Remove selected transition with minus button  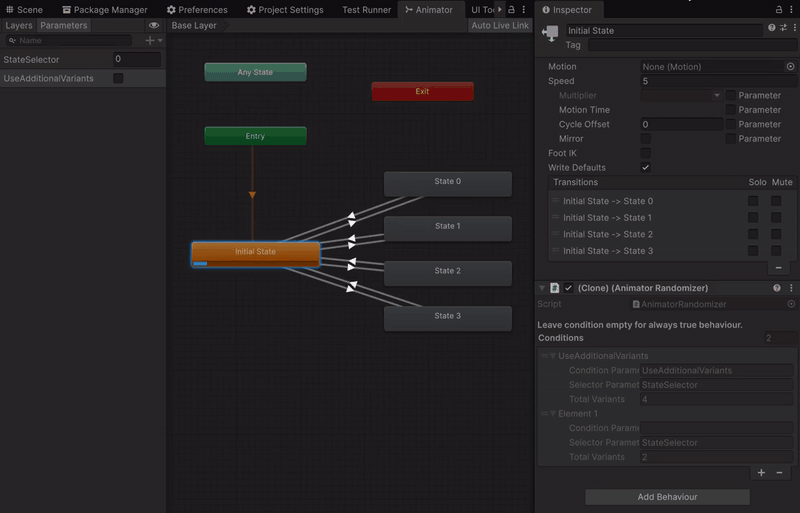[779, 267]
